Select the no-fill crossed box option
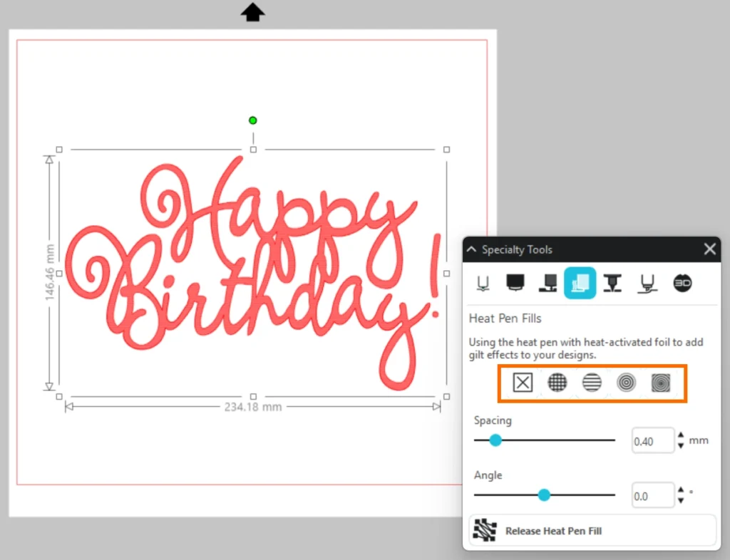This screenshot has width=730, height=560. click(x=523, y=383)
